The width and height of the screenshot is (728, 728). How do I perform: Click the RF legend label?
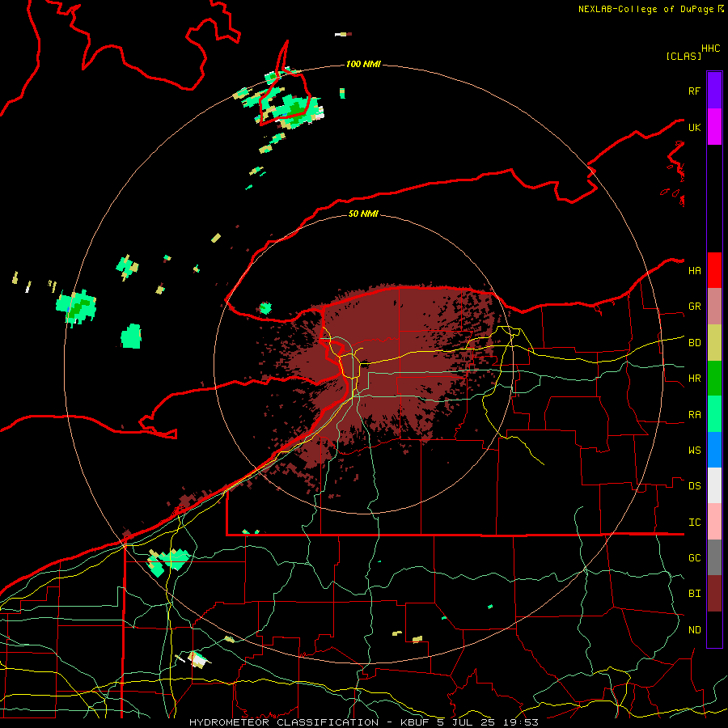point(694,91)
